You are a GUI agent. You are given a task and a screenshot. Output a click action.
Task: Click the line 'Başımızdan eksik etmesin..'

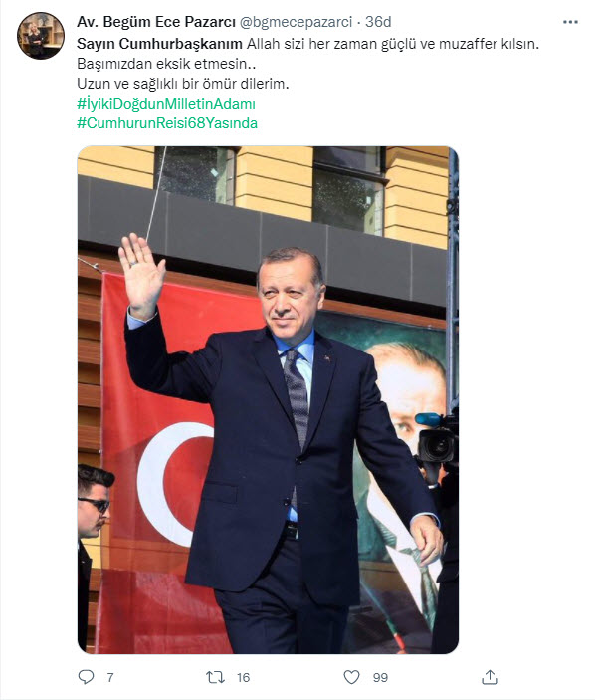pos(166,64)
